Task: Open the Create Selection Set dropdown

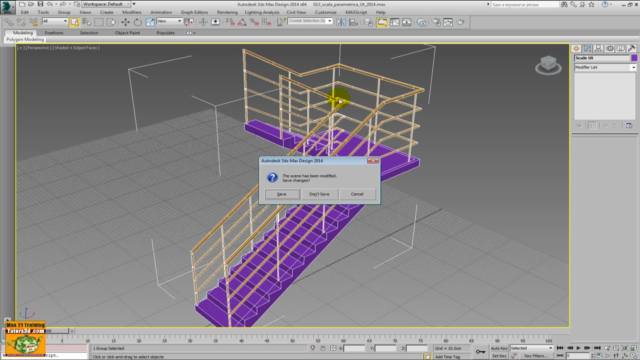Action: (x=310, y=21)
